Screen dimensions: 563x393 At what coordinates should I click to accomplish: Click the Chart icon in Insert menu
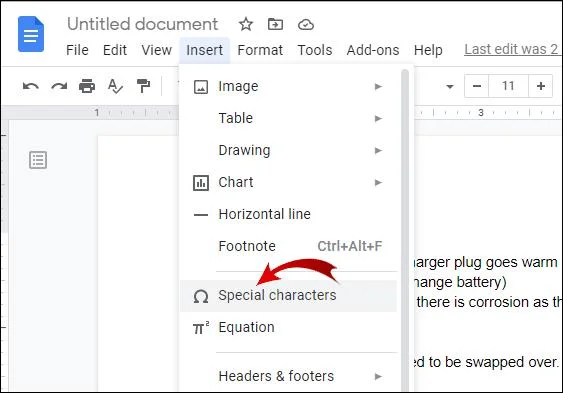pos(201,183)
